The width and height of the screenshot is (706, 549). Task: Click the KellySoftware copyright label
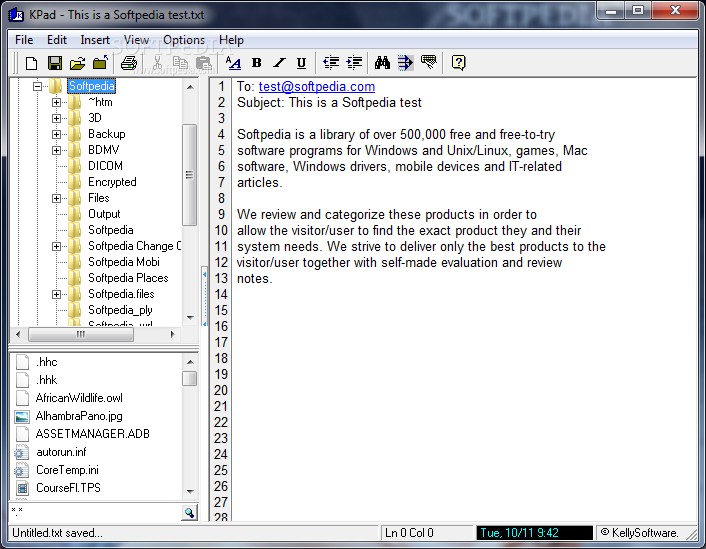[639, 533]
